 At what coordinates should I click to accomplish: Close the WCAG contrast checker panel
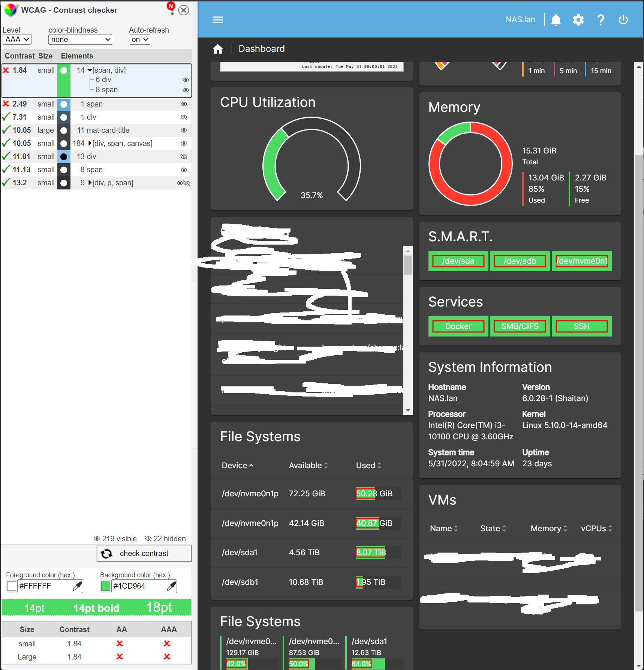(x=183, y=10)
